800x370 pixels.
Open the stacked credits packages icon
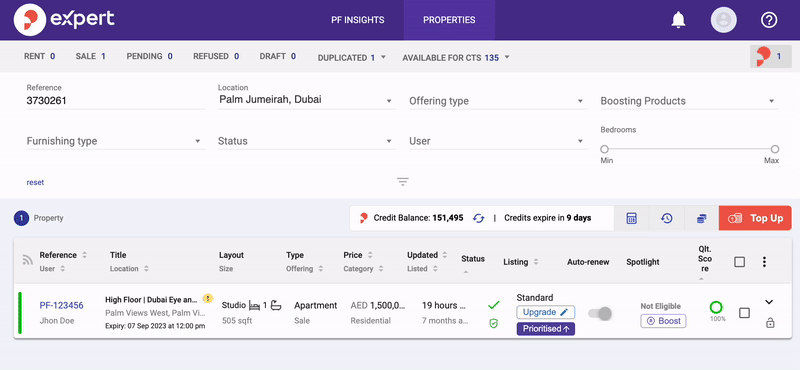[702, 218]
